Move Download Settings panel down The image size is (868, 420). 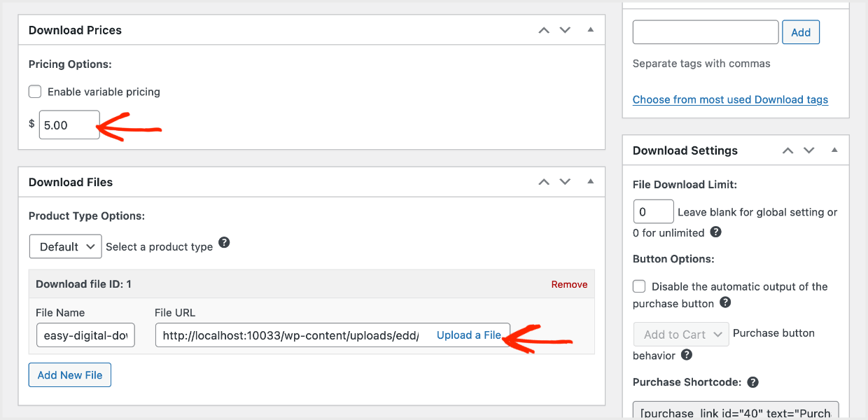click(809, 150)
